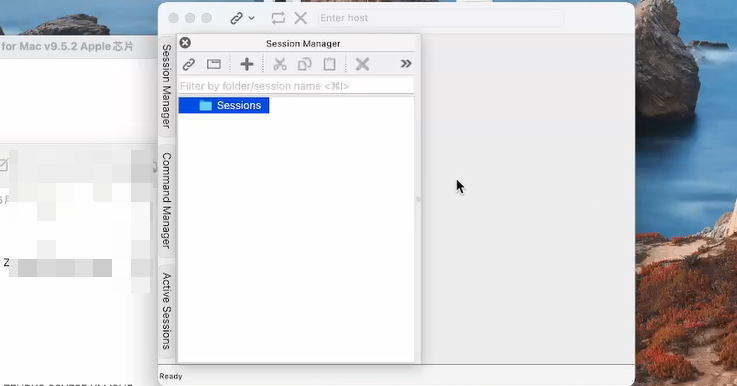Click the Session Manager panel title
Viewport: 737px width, 386px height.
[303, 44]
